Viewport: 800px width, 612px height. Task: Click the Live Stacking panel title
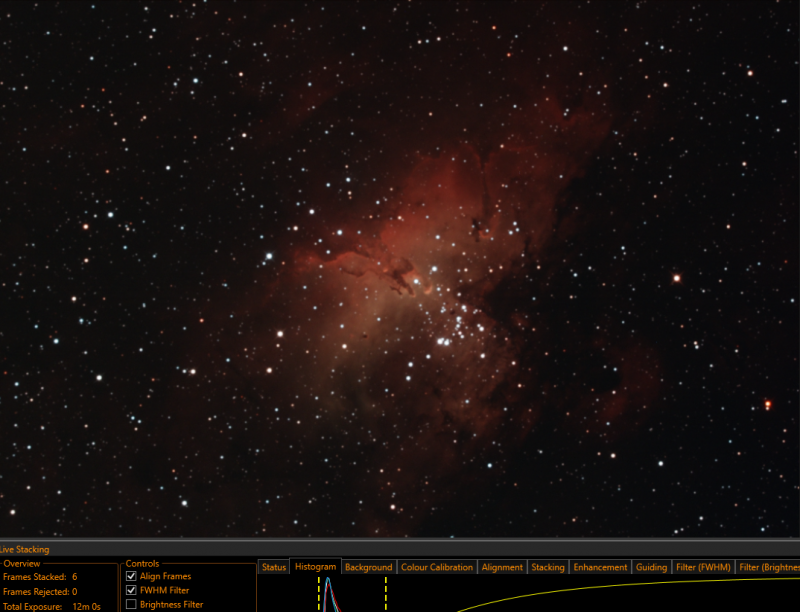point(24,549)
